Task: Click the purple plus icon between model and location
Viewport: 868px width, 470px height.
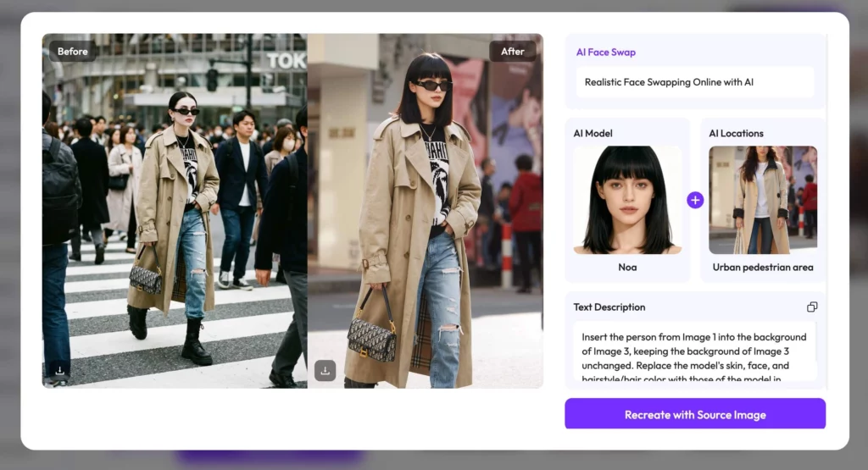Action: [x=695, y=200]
